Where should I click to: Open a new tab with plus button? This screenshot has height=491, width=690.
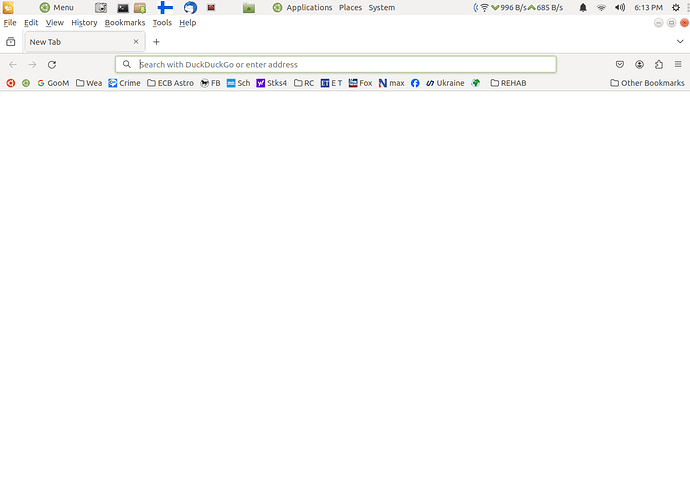tap(156, 42)
